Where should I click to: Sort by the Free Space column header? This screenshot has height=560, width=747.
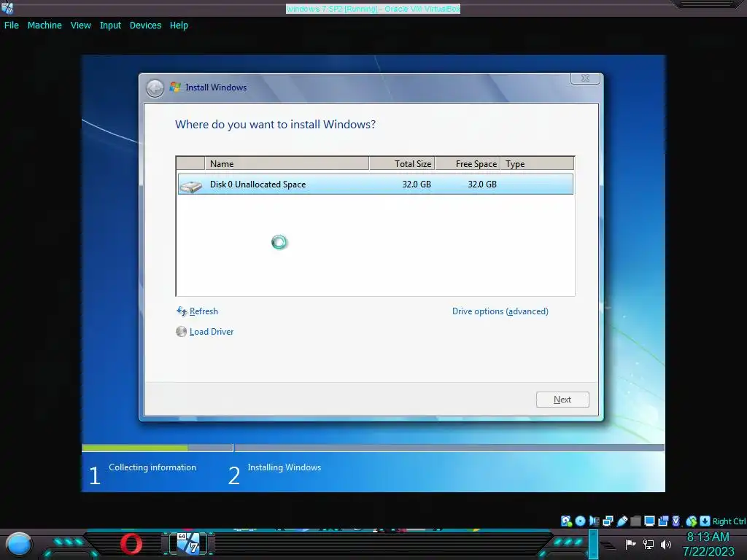468,163
